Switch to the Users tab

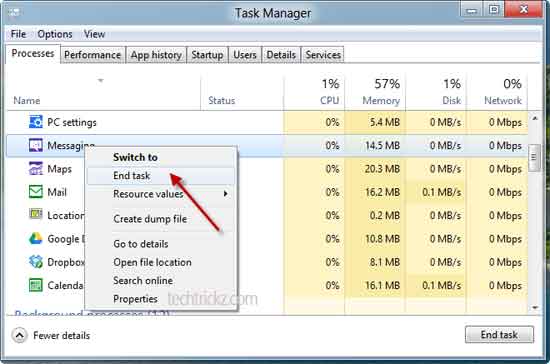point(245,55)
